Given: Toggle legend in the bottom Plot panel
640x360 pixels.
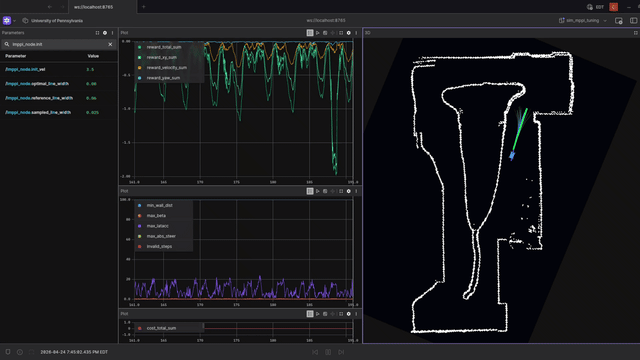Looking at the screenshot, I should [x=310, y=314].
